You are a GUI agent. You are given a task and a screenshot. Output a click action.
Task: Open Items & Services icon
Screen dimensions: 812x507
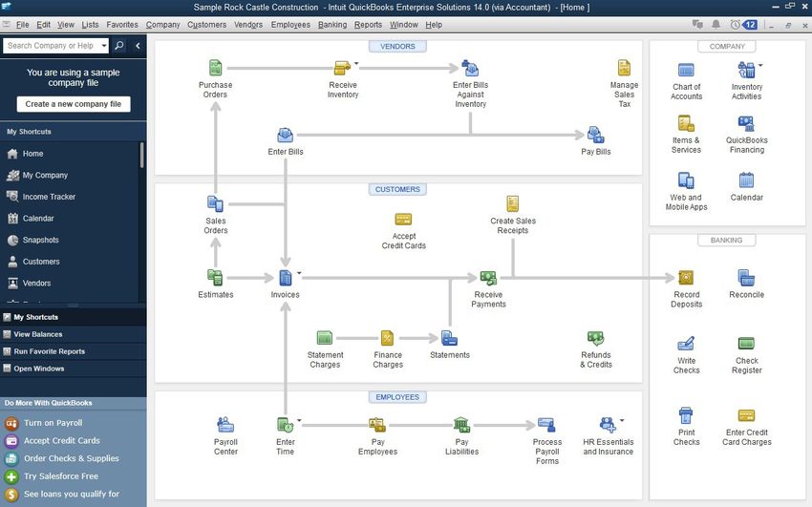coord(686,123)
